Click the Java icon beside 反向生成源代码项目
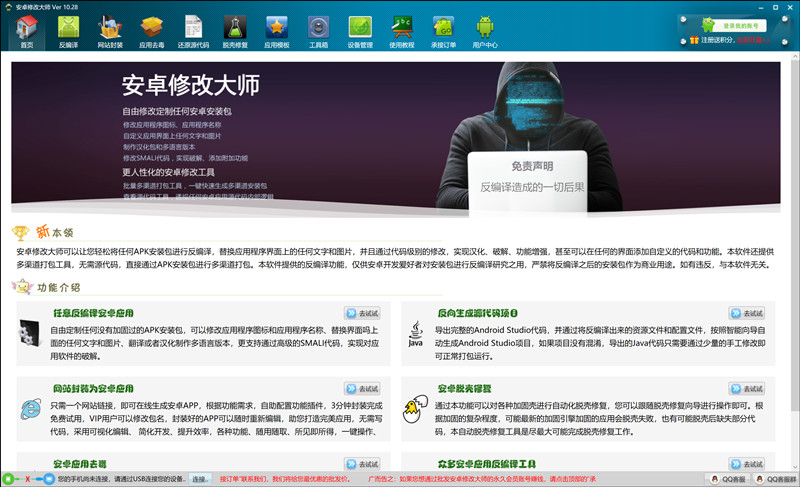 click(x=415, y=334)
